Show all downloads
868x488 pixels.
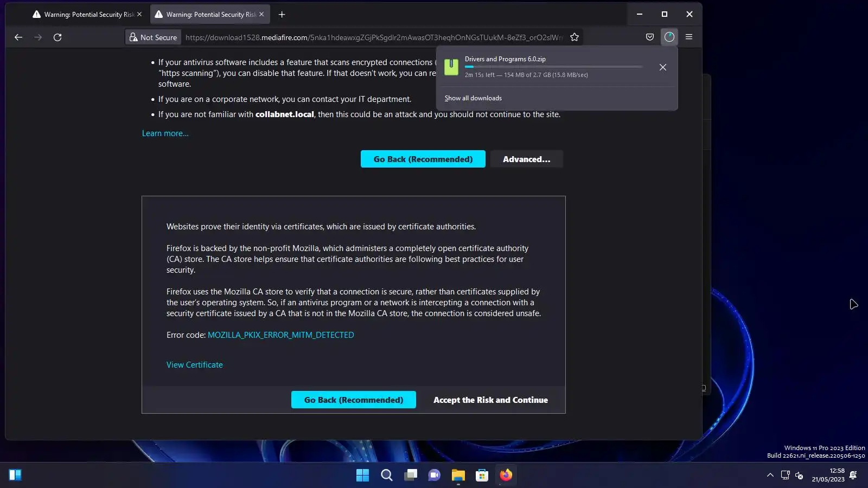pyautogui.click(x=473, y=98)
